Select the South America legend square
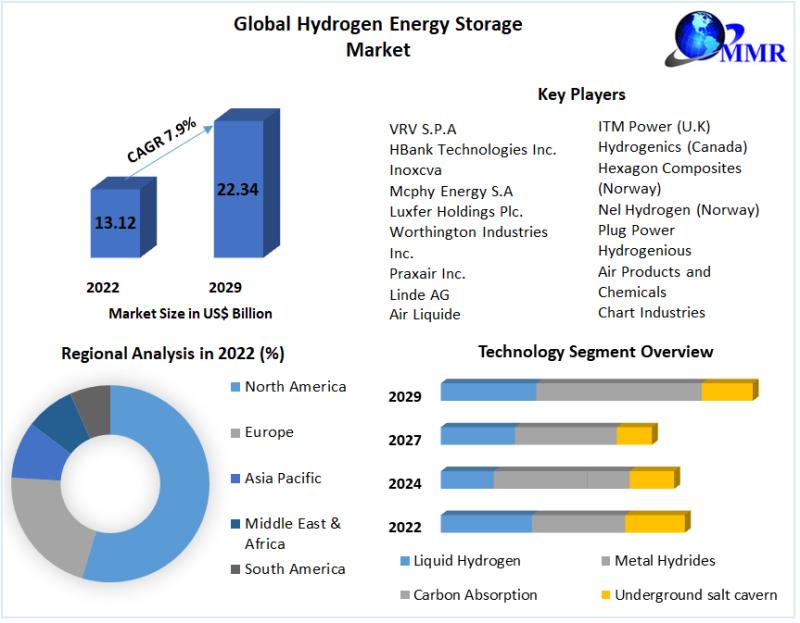This screenshot has height=623, width=800. 235,569
